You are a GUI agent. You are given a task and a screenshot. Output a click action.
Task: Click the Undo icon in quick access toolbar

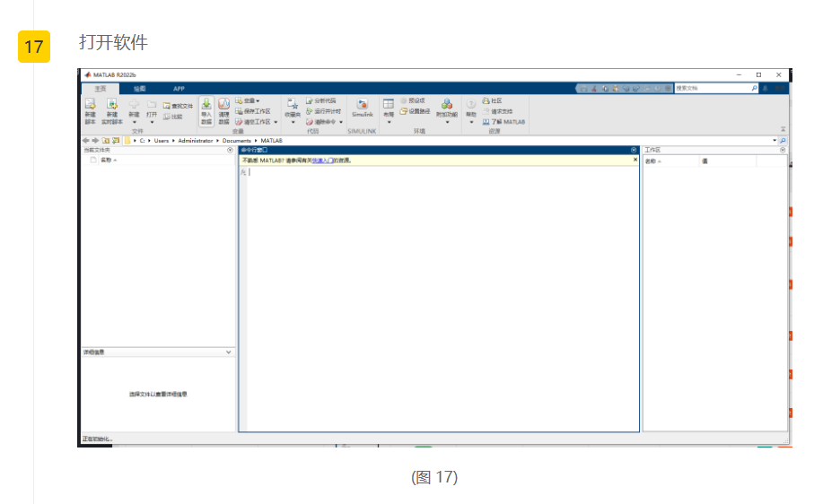[626, 89]
